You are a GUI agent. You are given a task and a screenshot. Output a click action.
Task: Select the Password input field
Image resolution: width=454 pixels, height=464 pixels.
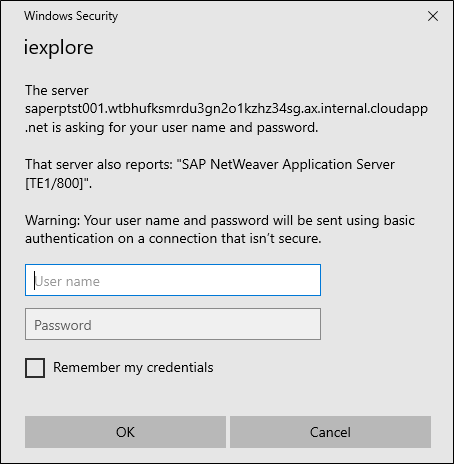coord(173,324)
